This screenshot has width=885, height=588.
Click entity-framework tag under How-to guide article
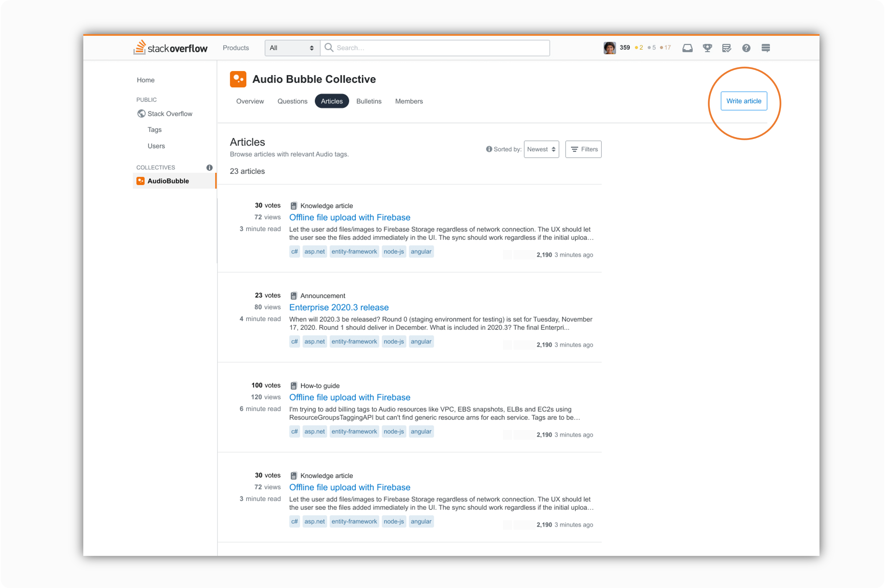[354, 432]
